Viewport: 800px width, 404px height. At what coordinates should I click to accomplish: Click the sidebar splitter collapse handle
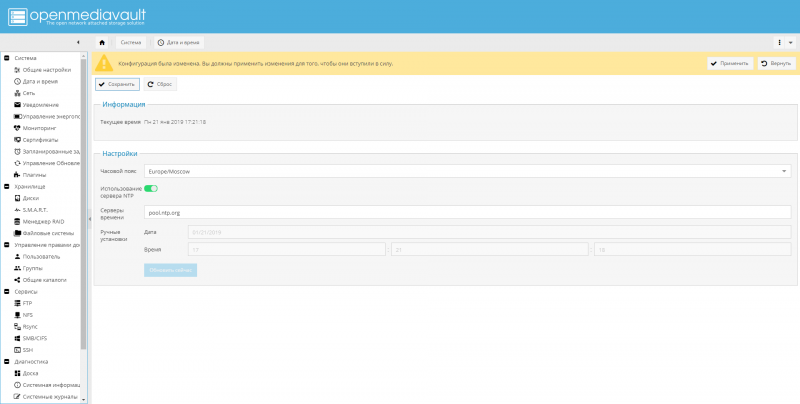coord(90,219)
